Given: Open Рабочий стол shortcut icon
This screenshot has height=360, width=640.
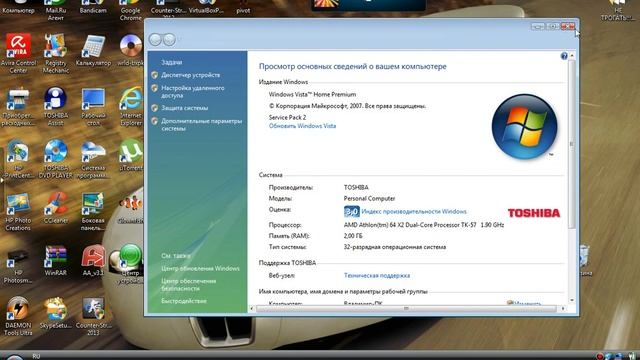Looking at the screenshot, I should (x=93, y=106).
